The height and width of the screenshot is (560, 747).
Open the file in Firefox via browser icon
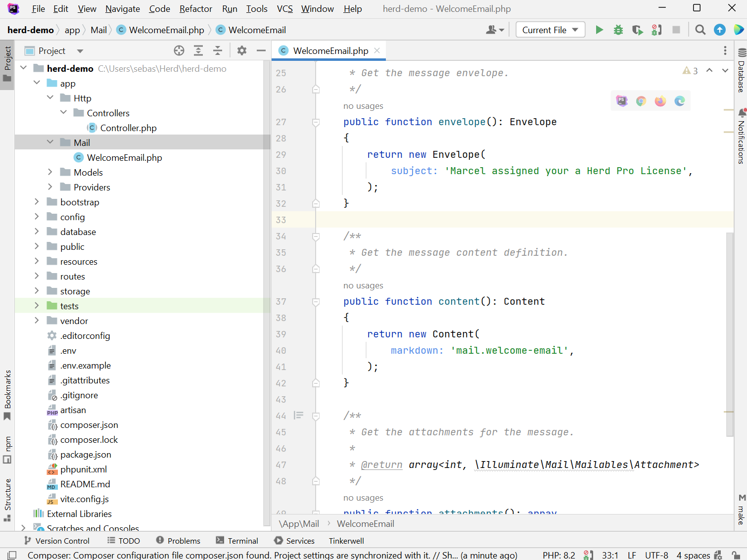tap(660, 100)
